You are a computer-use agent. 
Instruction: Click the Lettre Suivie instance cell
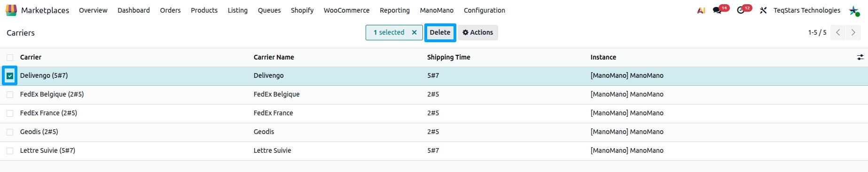click(627, 150)
